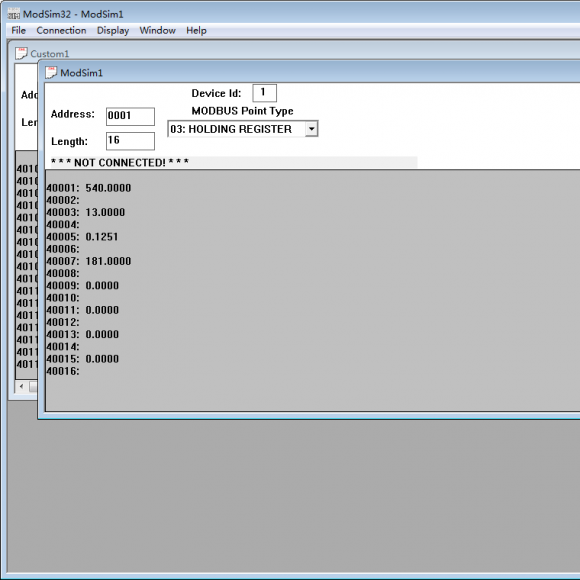Image resolution: width=580 pixels, height=580 pixels.
Task: Open the Window menu
Action: tap(158, 30)
